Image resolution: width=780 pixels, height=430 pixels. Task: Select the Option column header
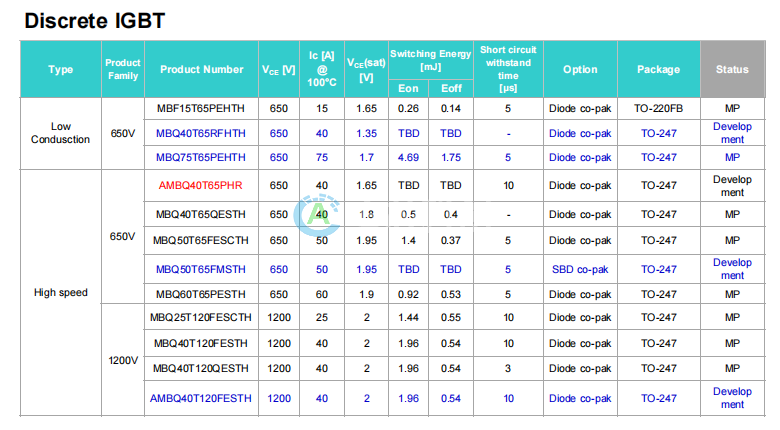click(580, 70)
